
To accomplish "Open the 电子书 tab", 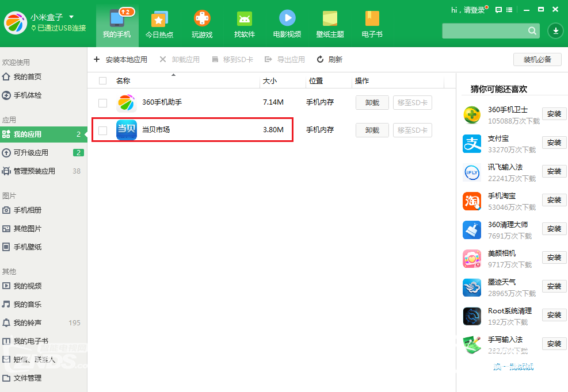I will click(372, 24).
